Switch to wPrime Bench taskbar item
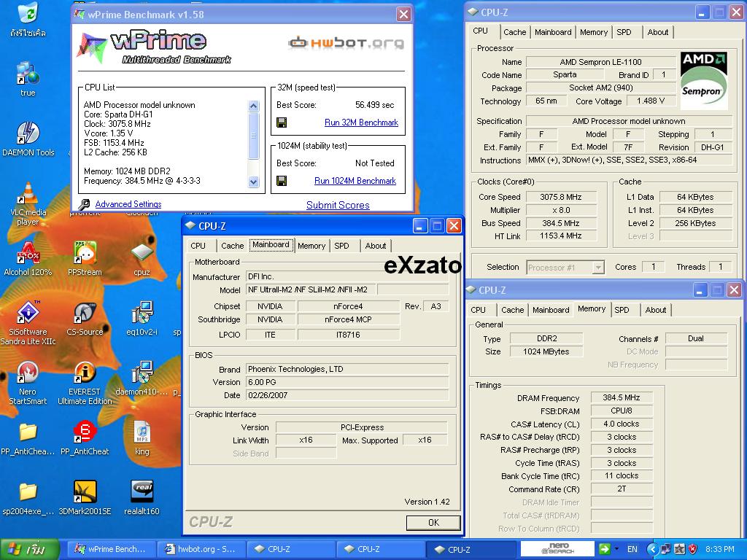This screenshot has height=560, width=747. (110, 549)
